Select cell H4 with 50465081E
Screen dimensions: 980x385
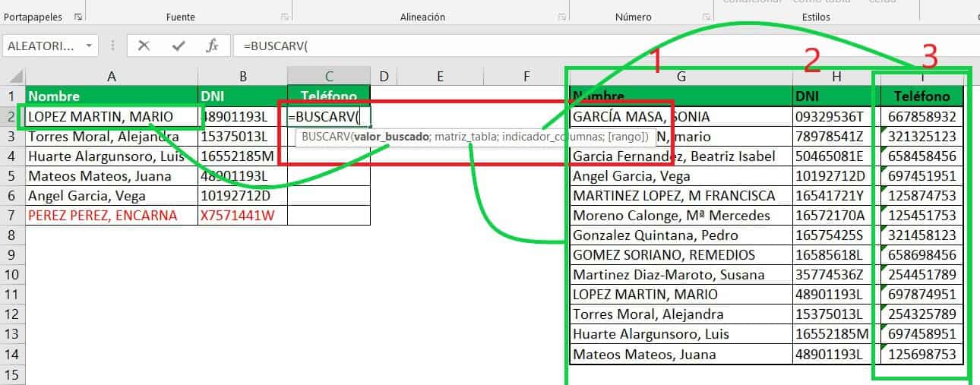836,156
